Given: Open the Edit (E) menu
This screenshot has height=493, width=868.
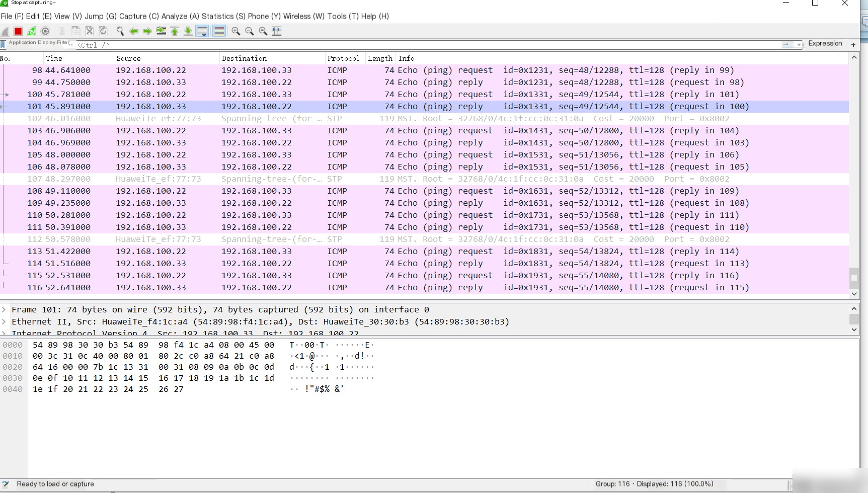Looking at the screenshot, I should pyautogui.click(x=39, y=16).
